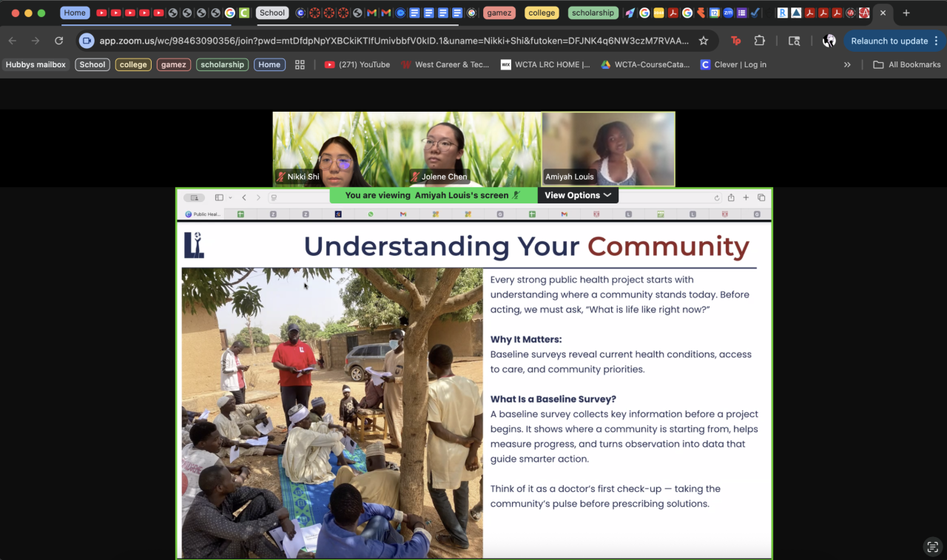Open the WCTA-CourseCata... bookmark
947x560 pixels.
tap(645, 64)
